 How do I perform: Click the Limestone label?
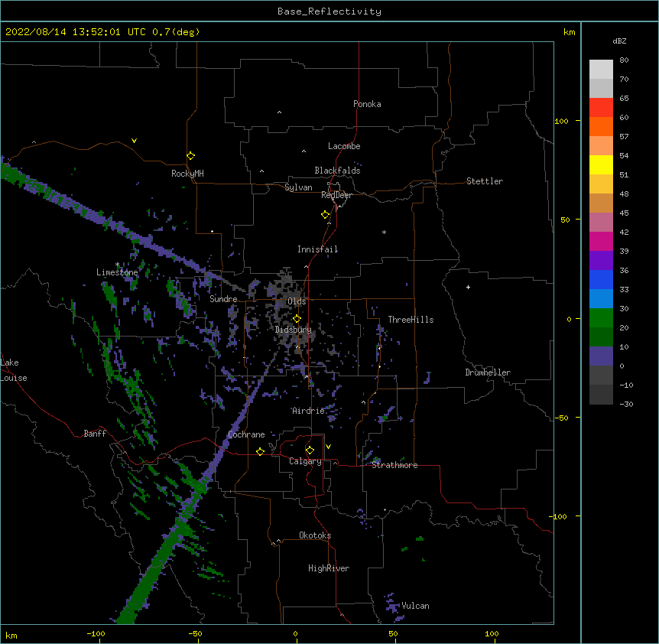point(117,272)
